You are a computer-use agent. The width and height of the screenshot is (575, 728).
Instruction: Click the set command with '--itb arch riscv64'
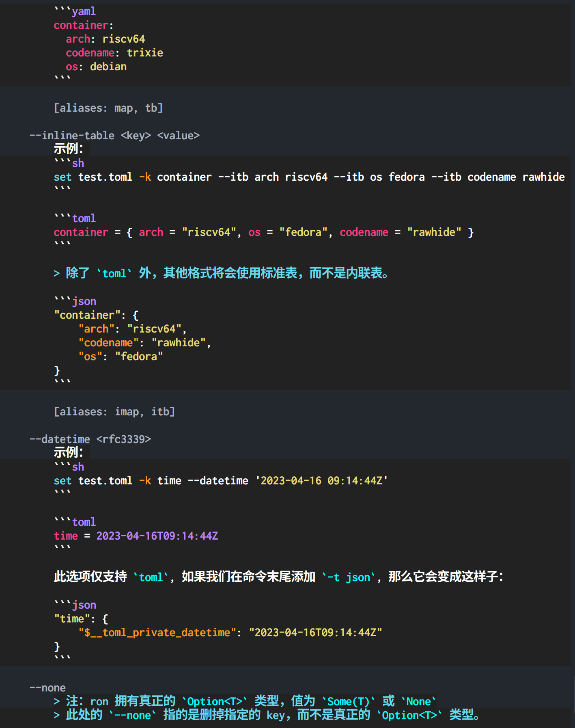309,177
